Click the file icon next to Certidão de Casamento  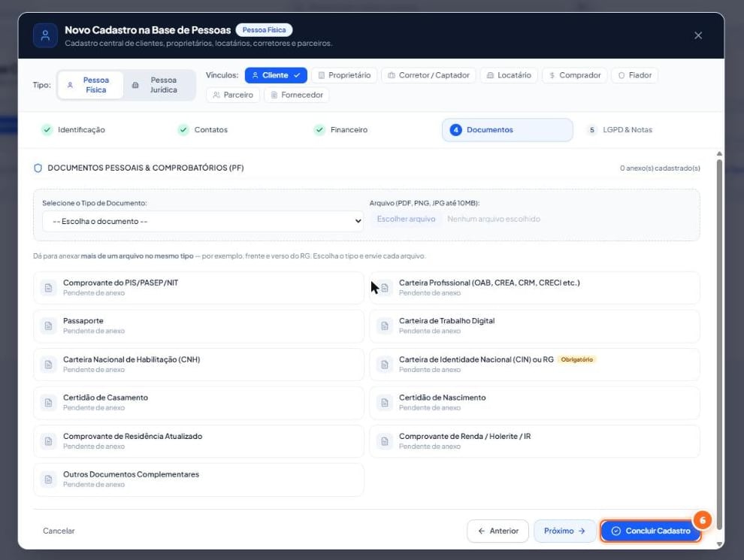pos(48,402)
